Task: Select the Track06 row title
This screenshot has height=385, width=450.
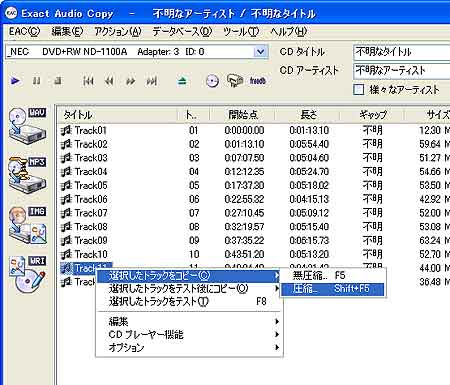Action: coord(91,199)
